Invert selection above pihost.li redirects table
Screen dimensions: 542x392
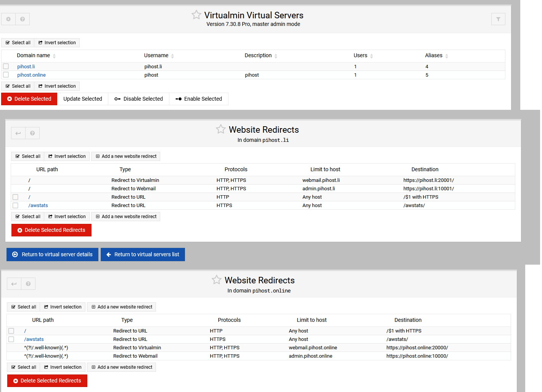67,156
